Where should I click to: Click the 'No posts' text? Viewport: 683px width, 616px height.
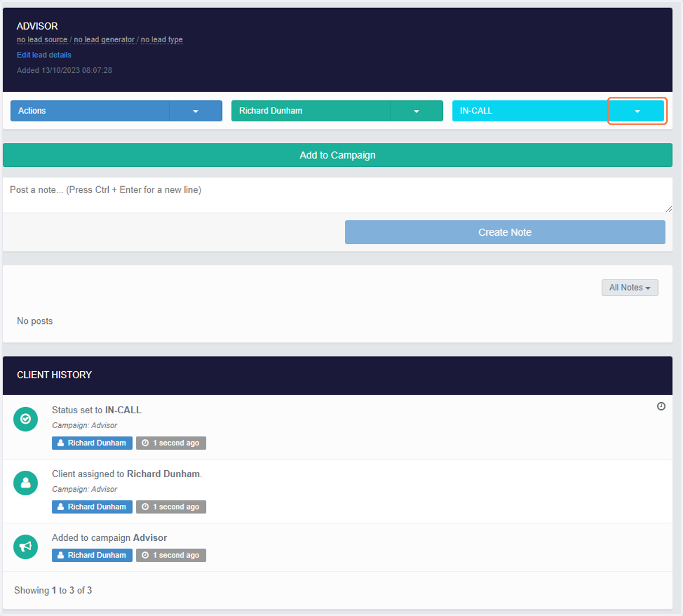(35, 321)
